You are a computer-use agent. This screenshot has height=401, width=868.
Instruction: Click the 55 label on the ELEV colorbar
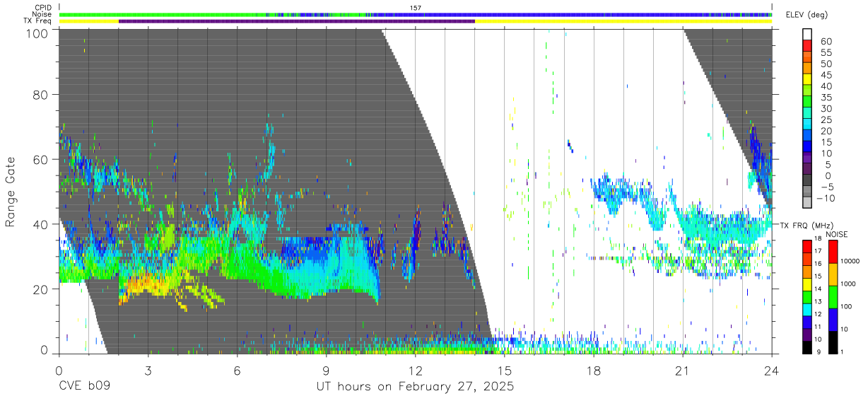(825, 53)
